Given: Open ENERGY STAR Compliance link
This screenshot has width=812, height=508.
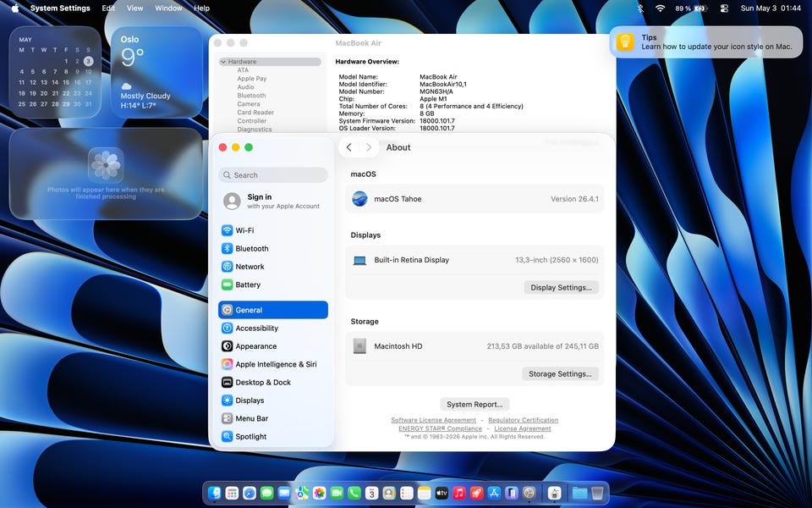Looking at the screenshot, I should pyautogui.click(x=440, y=428).
